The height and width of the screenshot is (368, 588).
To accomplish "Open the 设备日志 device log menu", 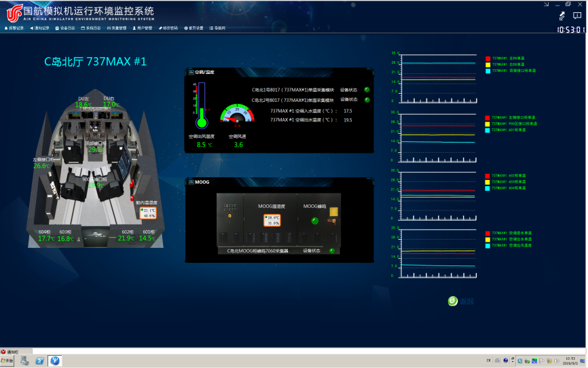I will [x=66, y=29].
